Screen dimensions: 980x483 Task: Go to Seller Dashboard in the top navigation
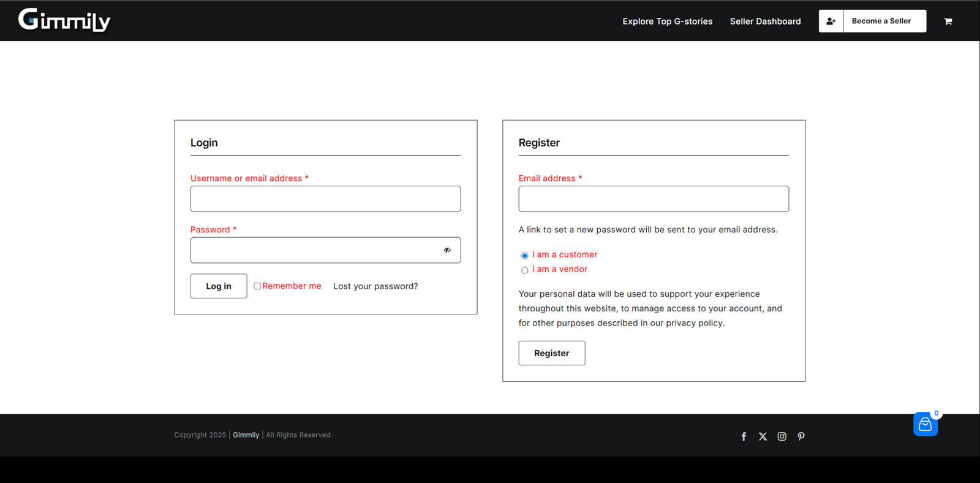pyautogui.click(x=766, y=21)
